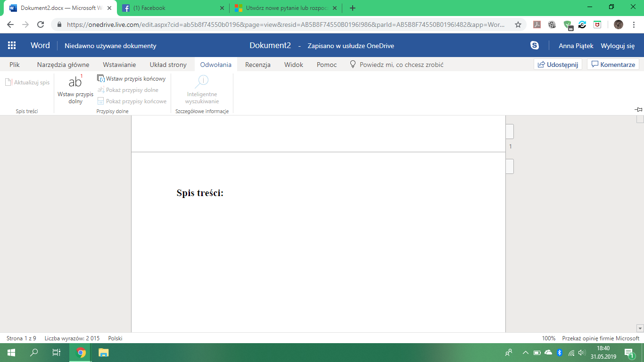Open the Office app launcher grid
Screen dimensions: 644x362
click(12, 46)
